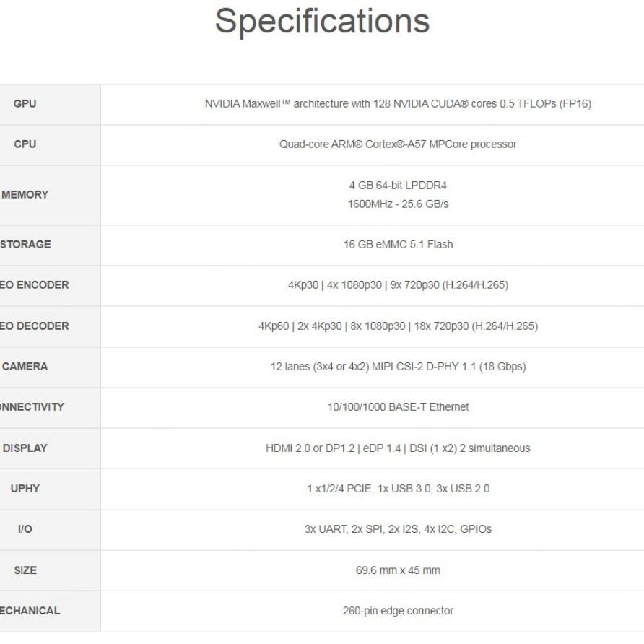The height and width of the screenshot is (644, 644).
Task: Click the 69.6 mm x 45 mm size value
Action: pyautogui.click(x=398, y=570)
